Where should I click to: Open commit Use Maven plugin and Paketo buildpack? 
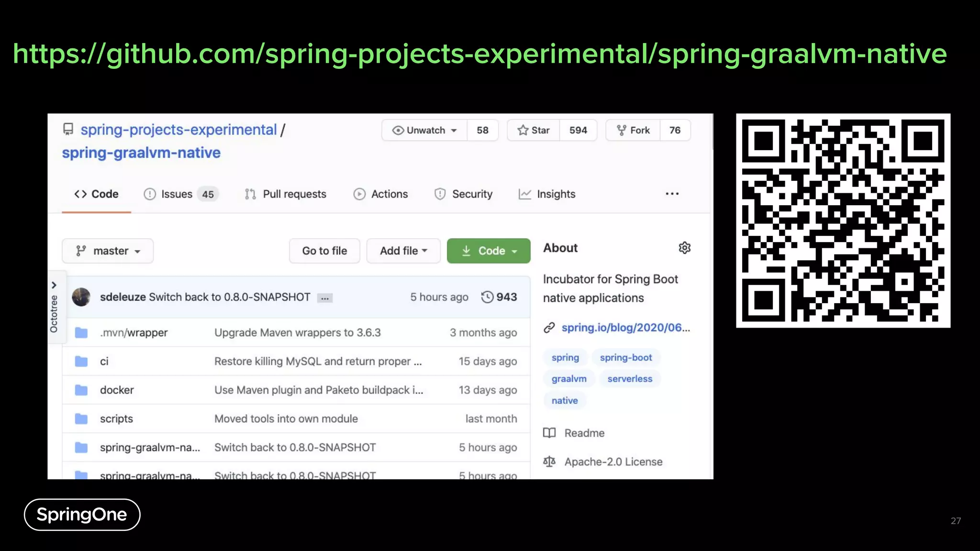click(x=319, y=390)
